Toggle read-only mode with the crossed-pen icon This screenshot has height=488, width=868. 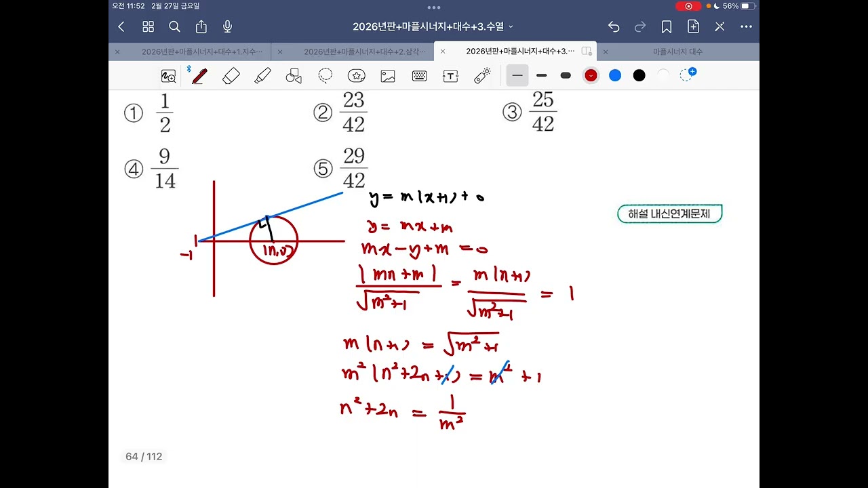pyautogui.click(x=719, y=26)
